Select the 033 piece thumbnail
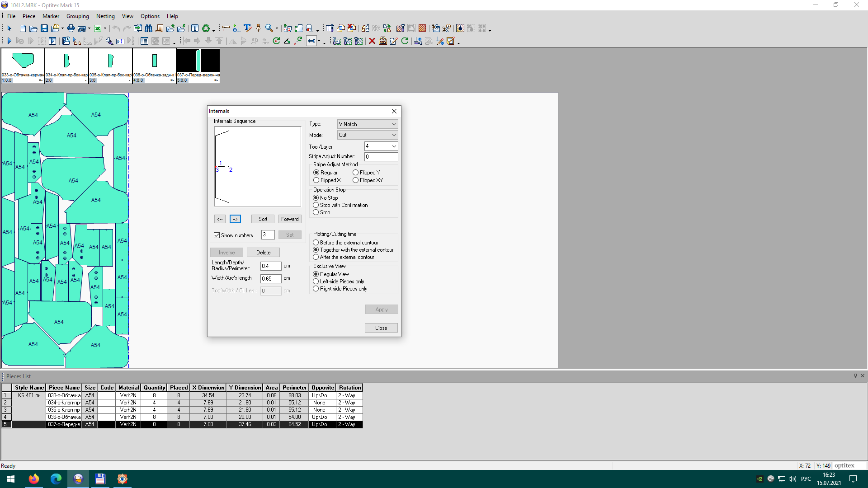The width and height of the screenshot is (868, 488). pyautogui.click(x=23, y=66)
